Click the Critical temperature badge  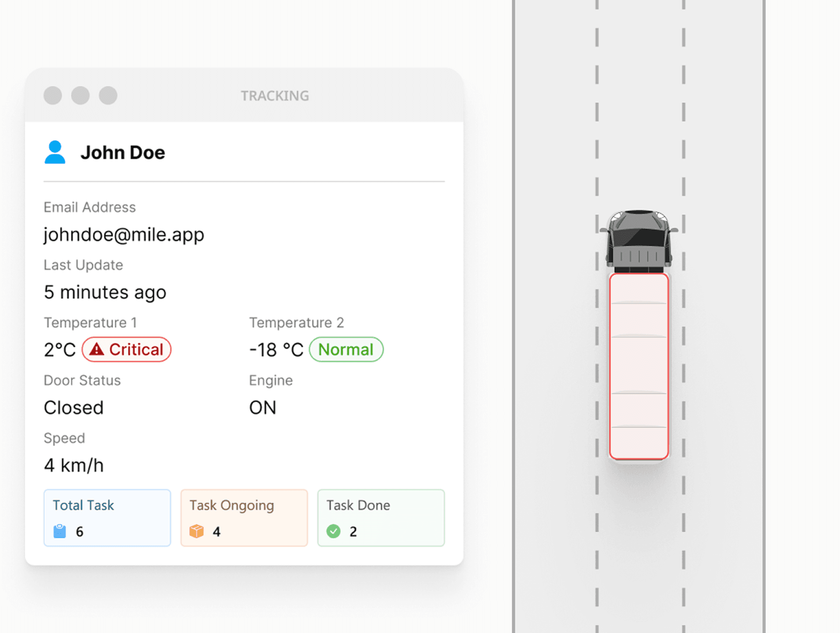point(127,349)
